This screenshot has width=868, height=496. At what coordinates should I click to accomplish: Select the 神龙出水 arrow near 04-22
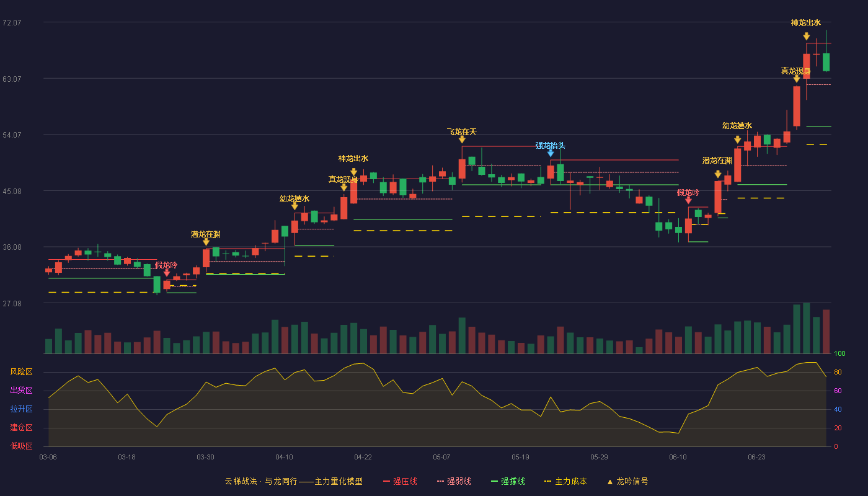point(353,172)
